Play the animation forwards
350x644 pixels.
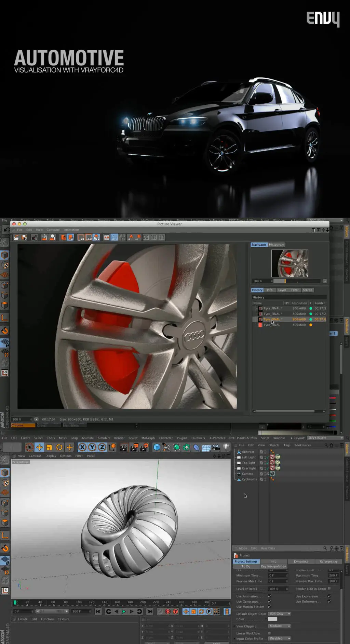124,611
